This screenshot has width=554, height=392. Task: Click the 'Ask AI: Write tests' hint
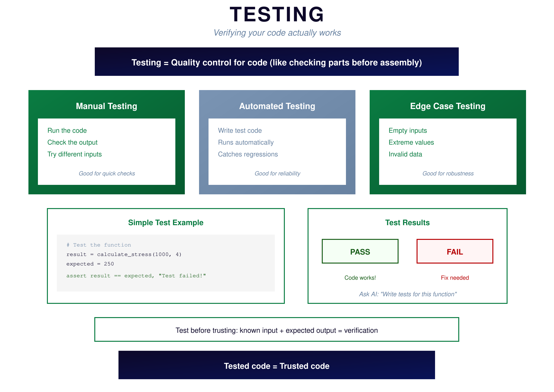408,294
